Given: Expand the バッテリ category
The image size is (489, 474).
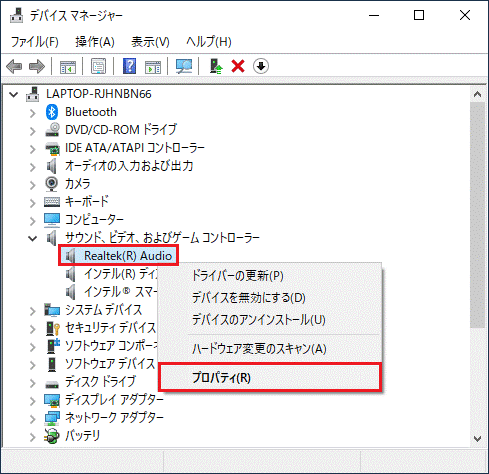Looking at the screenshot, I should tap(32, 437).
